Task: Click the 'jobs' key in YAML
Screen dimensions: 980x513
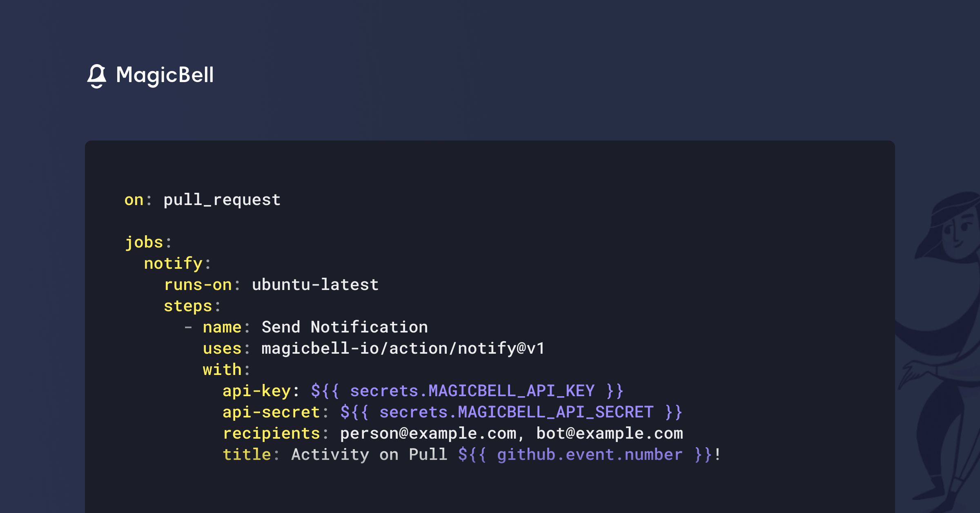Action: [x=144, y=243]
